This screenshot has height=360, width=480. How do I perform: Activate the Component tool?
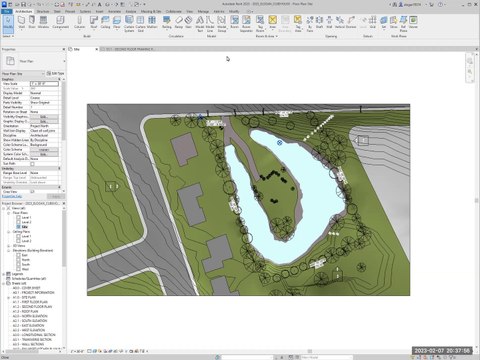[x=61, y=22]
